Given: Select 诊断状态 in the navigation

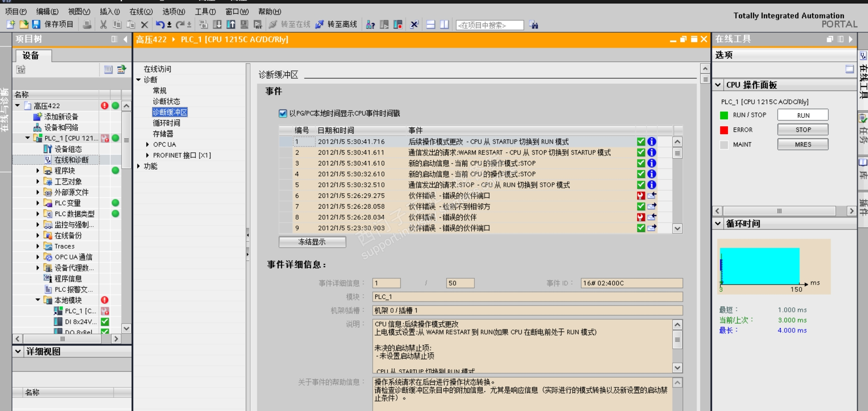Looking at the screenshot, I should (x=166, y=101).
